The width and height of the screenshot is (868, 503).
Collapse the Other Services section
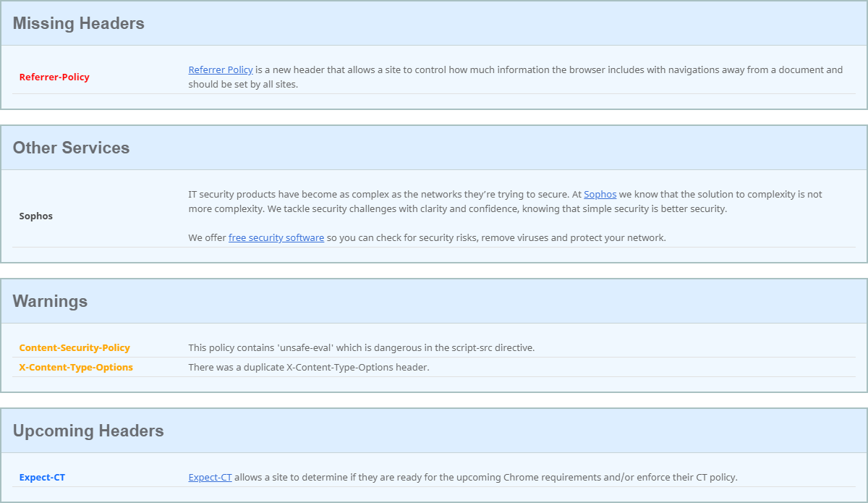click(x=71, y=148)
